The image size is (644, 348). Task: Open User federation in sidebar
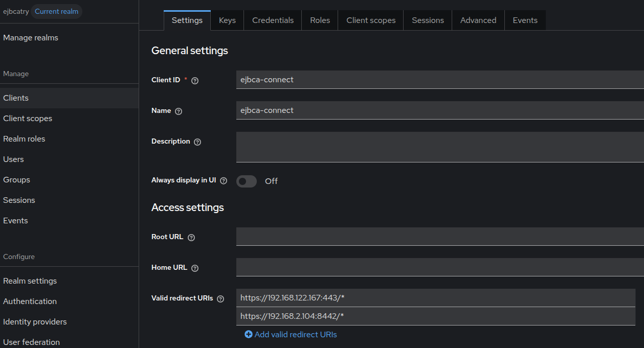(69, 341)
